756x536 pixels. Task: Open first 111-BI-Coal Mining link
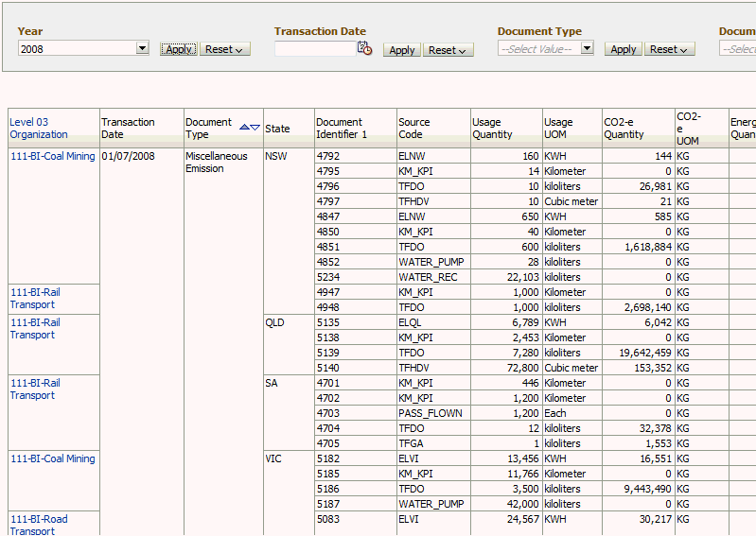pyautogui.click(x=53, y=156)
